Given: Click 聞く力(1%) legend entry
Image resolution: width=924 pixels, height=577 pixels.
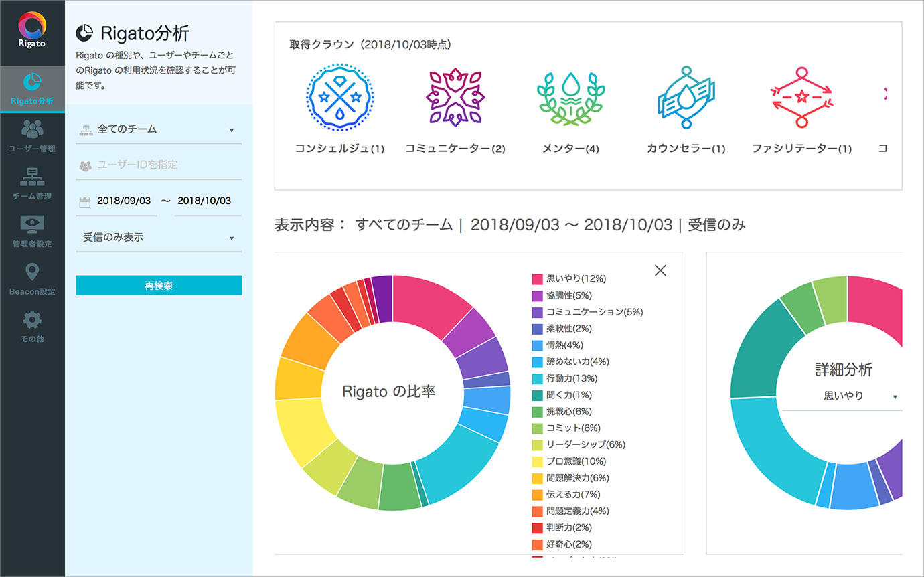Looking at the screenshot, I should click(562, 395).
